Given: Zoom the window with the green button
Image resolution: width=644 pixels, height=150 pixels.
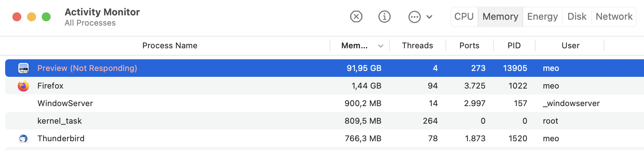Looking at the screenshot, I should tap(46, 17).
